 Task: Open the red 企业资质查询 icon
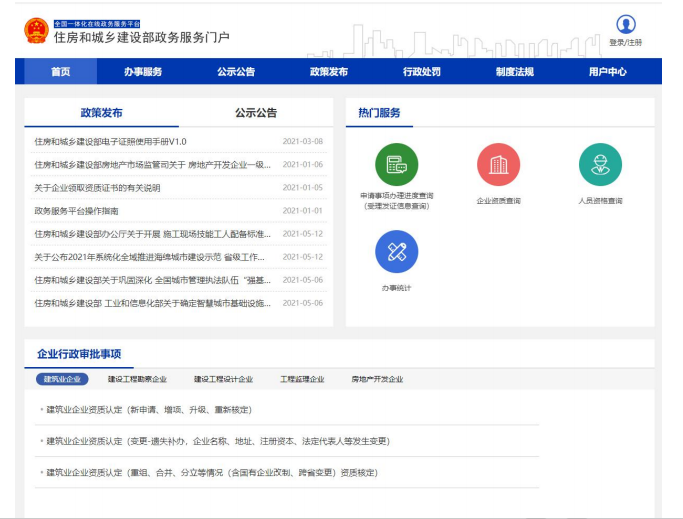498,164
